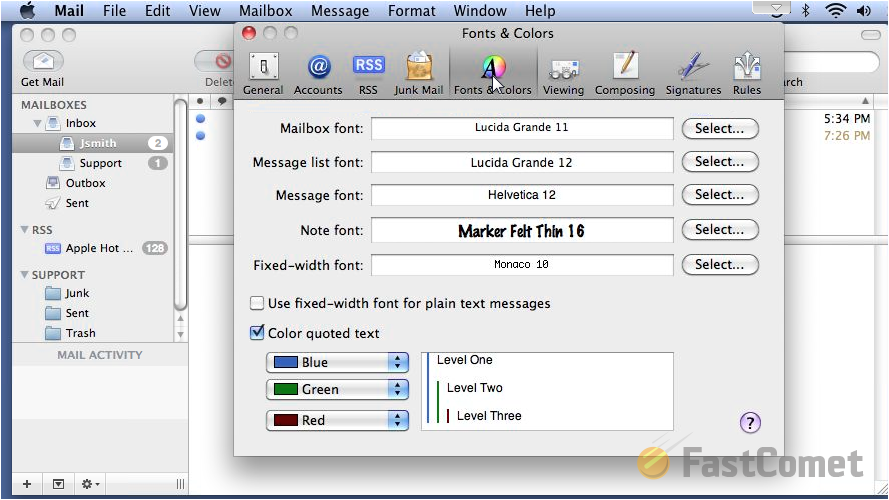Image resolution: width=889 pixels, height=500 pixels.
Task: Open the General preferences pane
Action: [263, 73]
